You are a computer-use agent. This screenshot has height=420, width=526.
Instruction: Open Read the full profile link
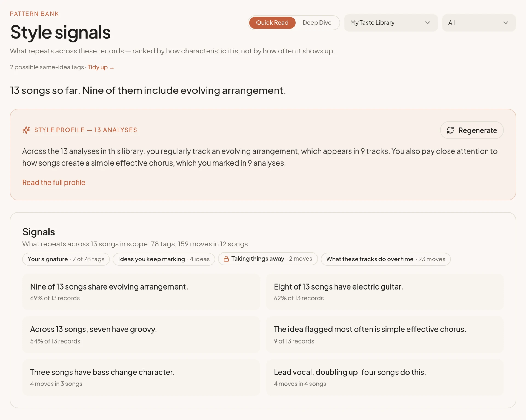(x=54, y=182)
